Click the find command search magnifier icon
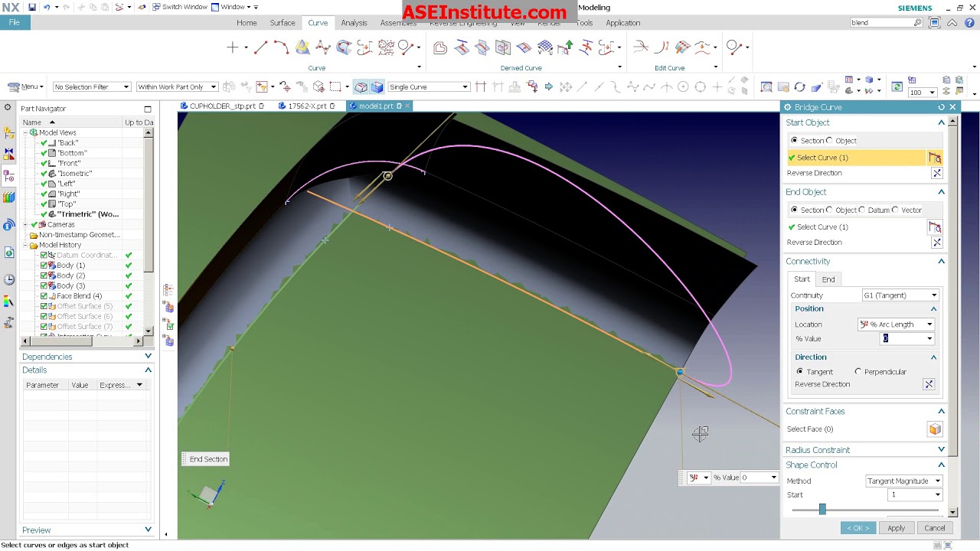This screenshot has width=980, height=551. pos(917,23)
